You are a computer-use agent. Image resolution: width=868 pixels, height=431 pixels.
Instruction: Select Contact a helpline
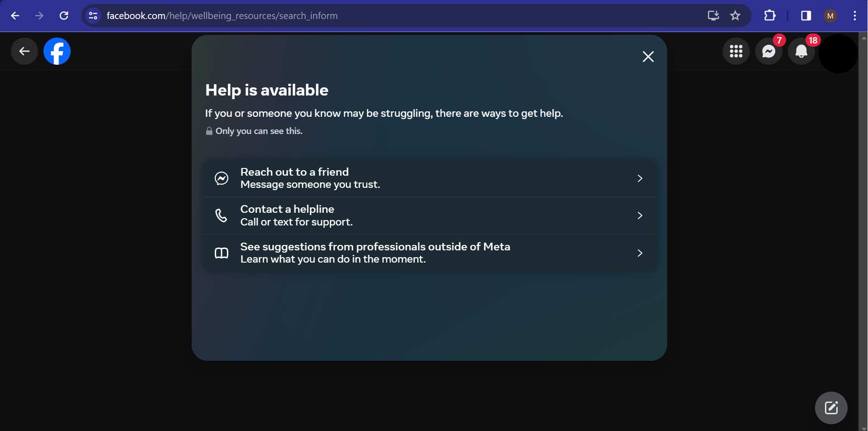point(429,215)
